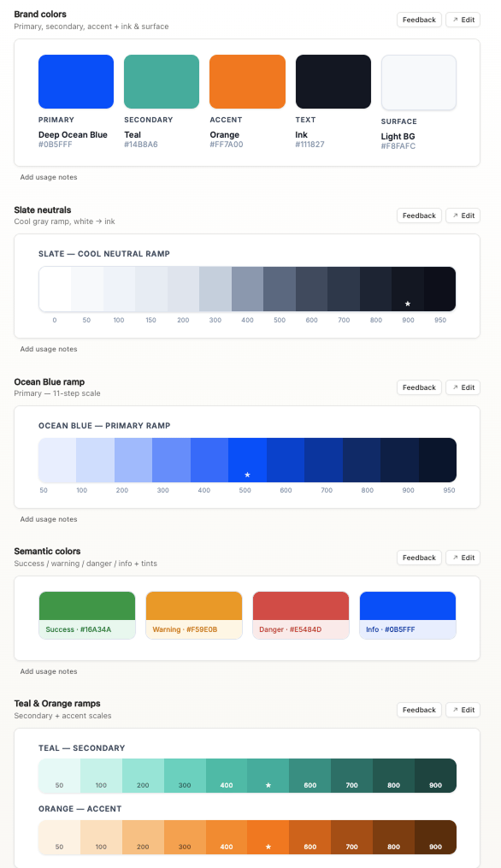Click Feedback button for Semantic colors
This screenshot has height=868, width=501.
pyautogui.click(x=419, y=558)
